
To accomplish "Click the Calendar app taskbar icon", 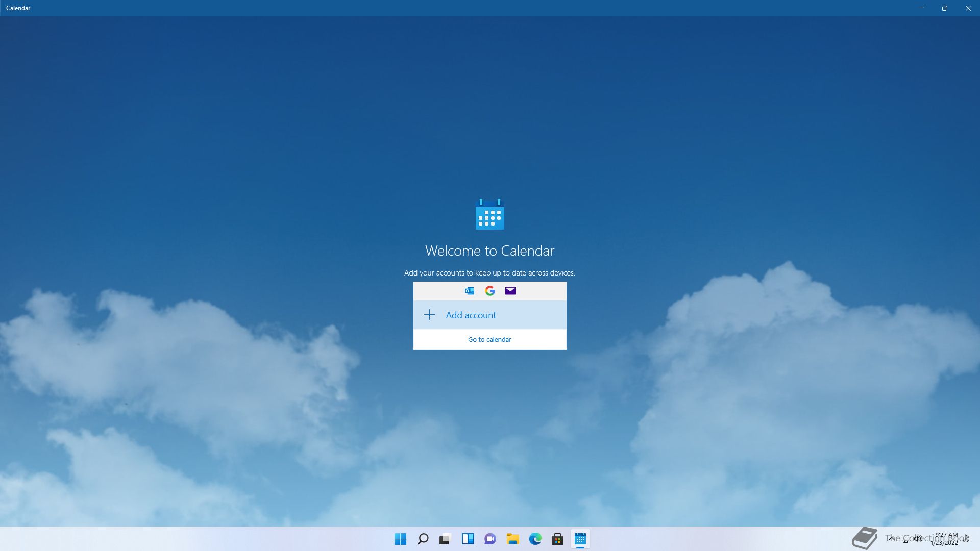I will tap(580, 539).
